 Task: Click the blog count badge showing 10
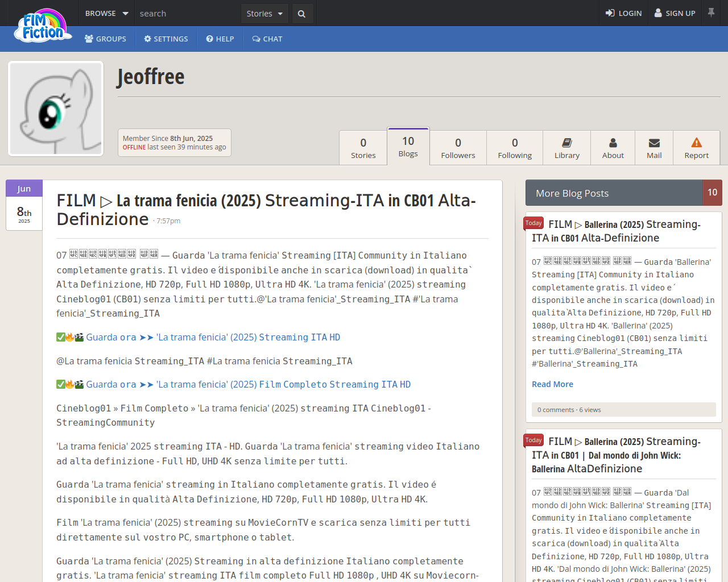coord(713,193)
